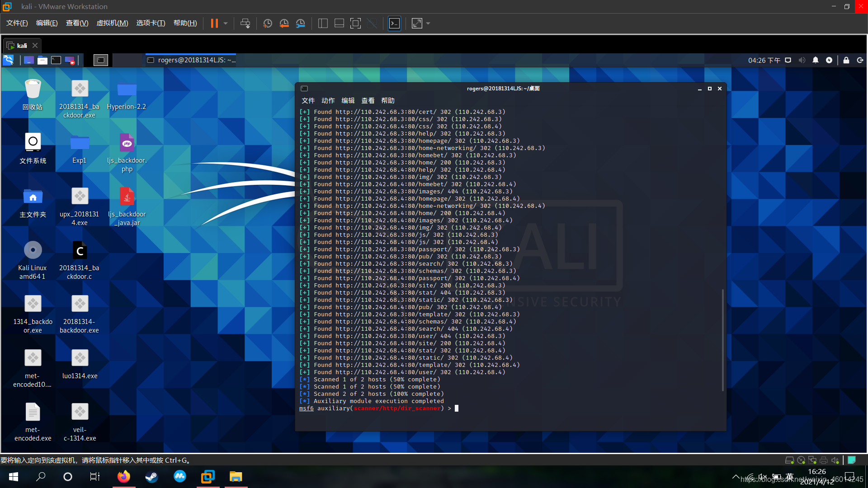This screenshot has width=868, height=488.
Task: Open the Kali applications menu dragon icon
Action: (8, 60)
